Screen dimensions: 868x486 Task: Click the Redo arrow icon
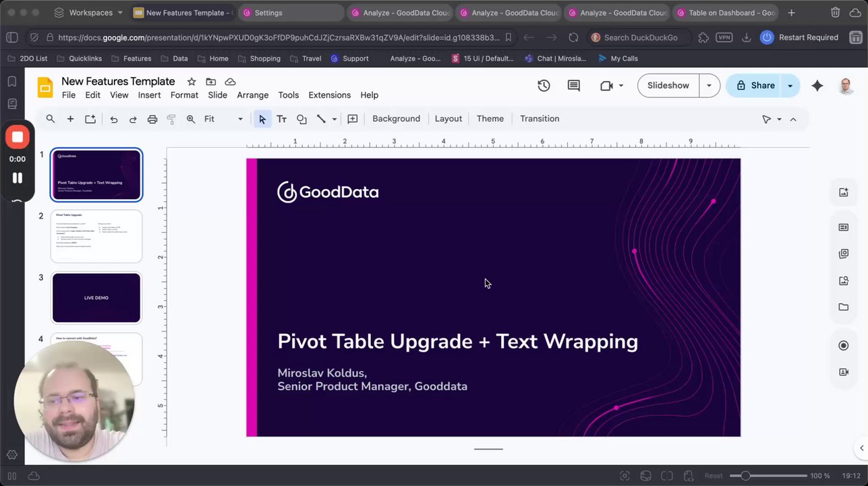[x=133, y=119]
